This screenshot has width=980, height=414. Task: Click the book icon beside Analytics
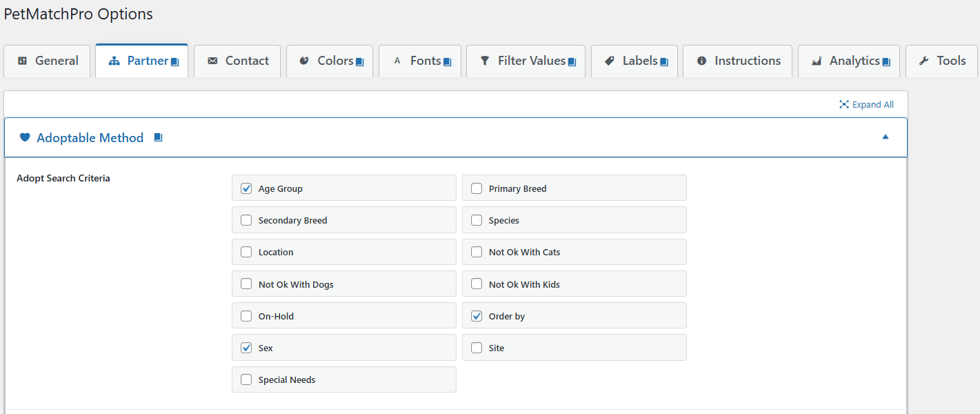click(x=886, y=62)
